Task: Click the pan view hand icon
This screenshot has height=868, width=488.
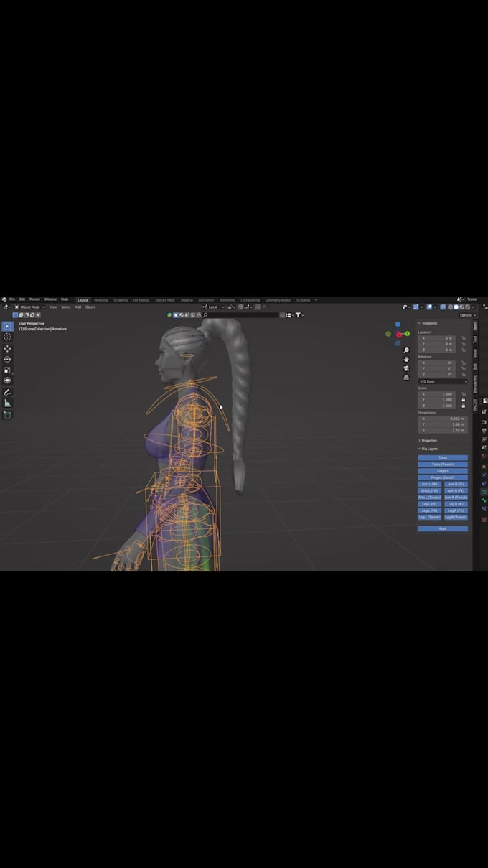Action: [406, 359]
